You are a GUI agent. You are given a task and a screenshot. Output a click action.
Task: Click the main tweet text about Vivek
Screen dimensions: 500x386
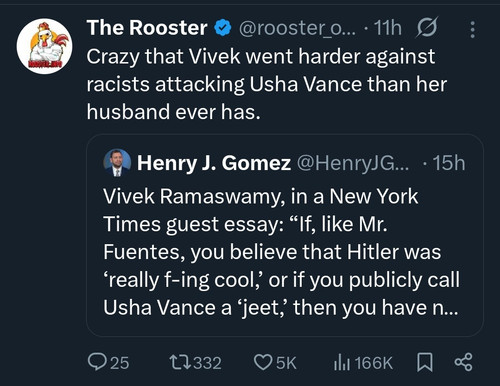(267, 84)
